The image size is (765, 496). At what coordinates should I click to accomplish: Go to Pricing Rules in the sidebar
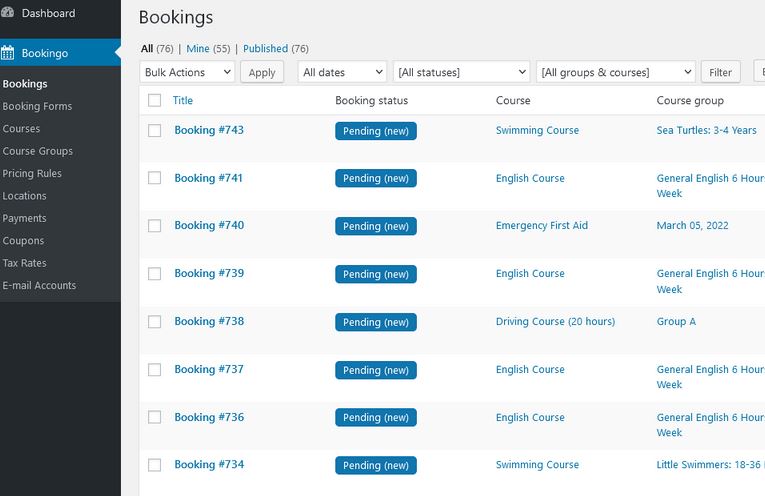(32, 173)
